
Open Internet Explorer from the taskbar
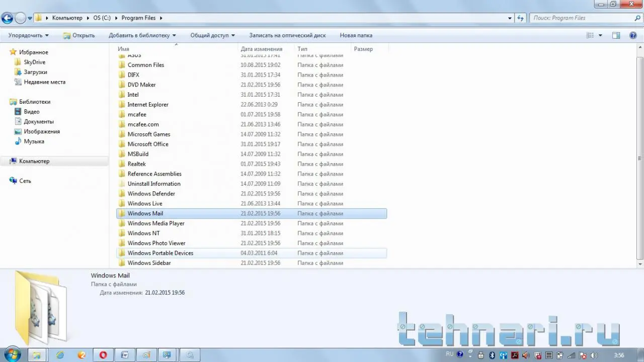coord(60,355)
